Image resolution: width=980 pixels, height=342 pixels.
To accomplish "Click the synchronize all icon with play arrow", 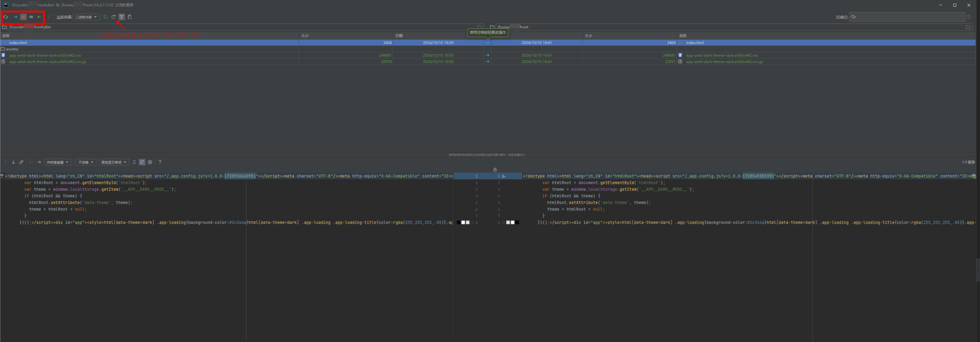I will click(x=113, y=17).
